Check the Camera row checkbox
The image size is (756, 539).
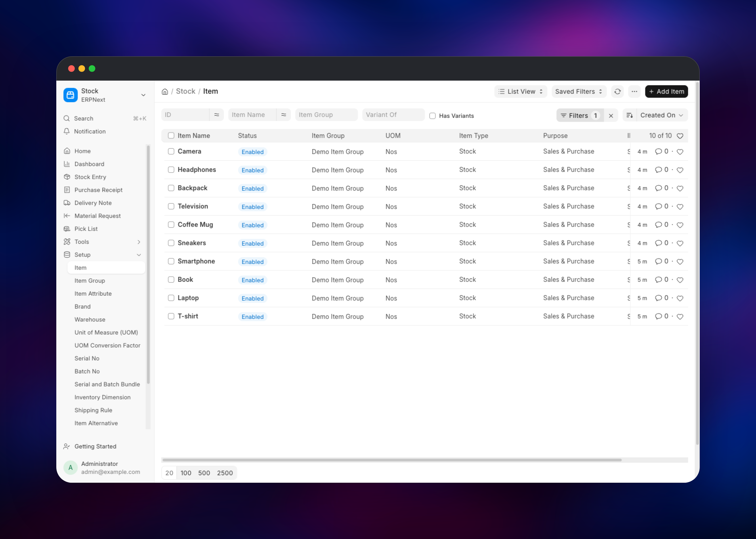coord(171,151)
